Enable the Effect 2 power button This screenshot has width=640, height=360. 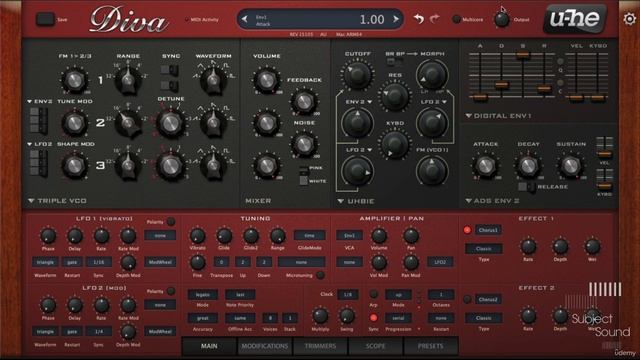(467, 300)
